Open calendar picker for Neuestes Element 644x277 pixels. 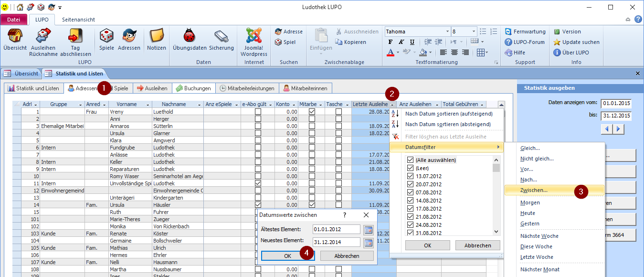tap(368, 243)
